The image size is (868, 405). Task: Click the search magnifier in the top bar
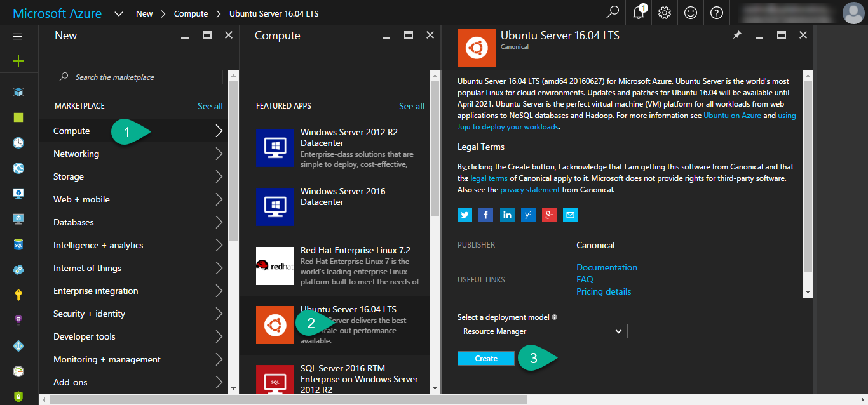pyautogui.click(x=613, y=13)
